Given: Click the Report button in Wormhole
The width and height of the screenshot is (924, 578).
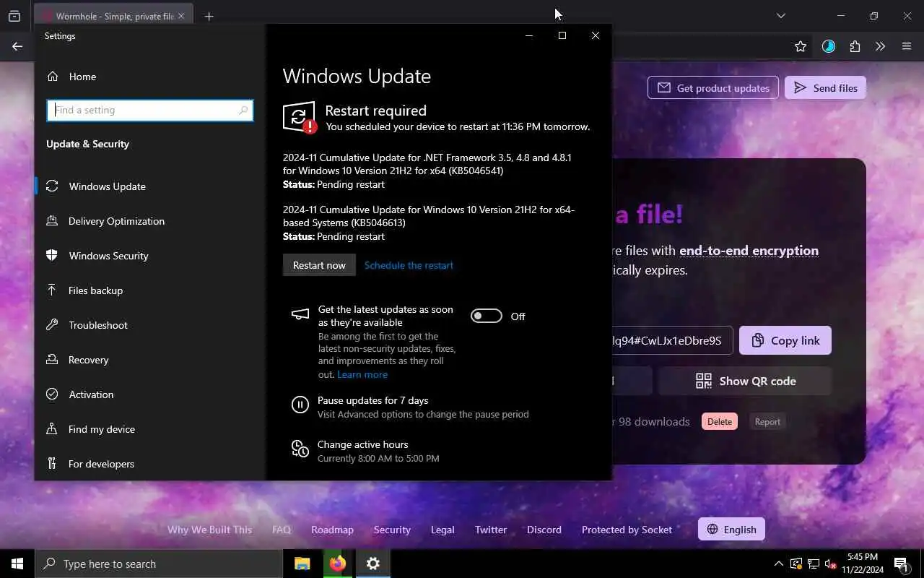Looking at the screenshot, I should pyautogui.click(x=767, y=421).
